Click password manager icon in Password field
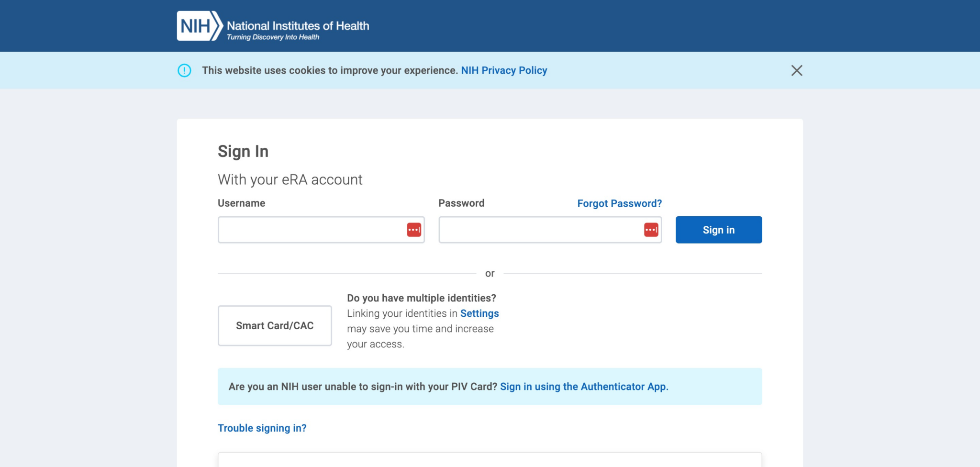Screen dimensions: 980x467 [x=651, y=230]
